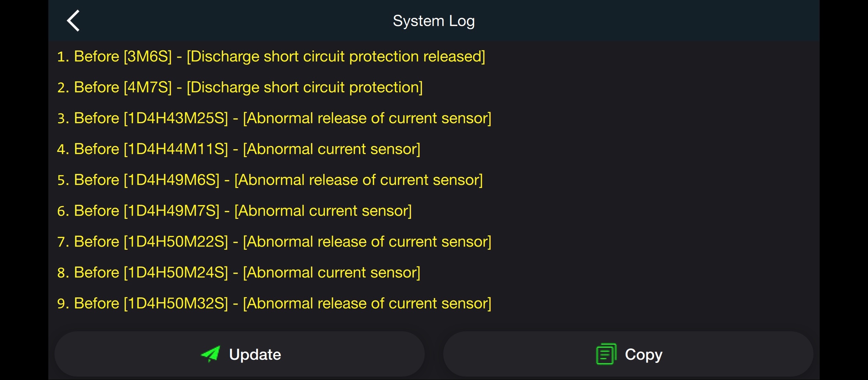Viewport: 868px width, 380px height.
Task: Click the number 5 list marker
Action: point(62,180)
